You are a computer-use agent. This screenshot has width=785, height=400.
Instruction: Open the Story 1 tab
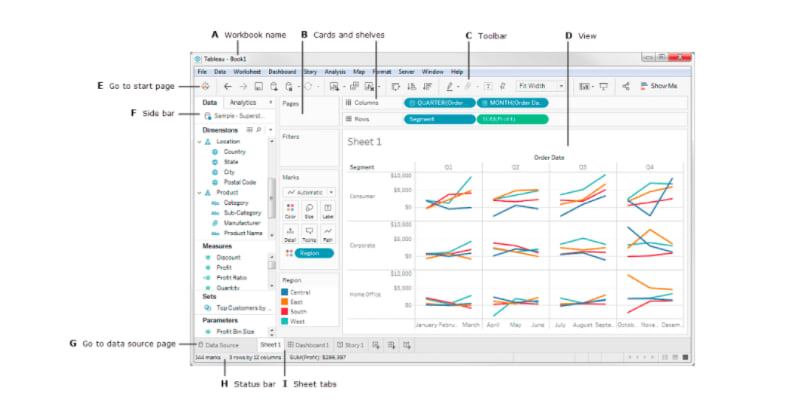350,345
